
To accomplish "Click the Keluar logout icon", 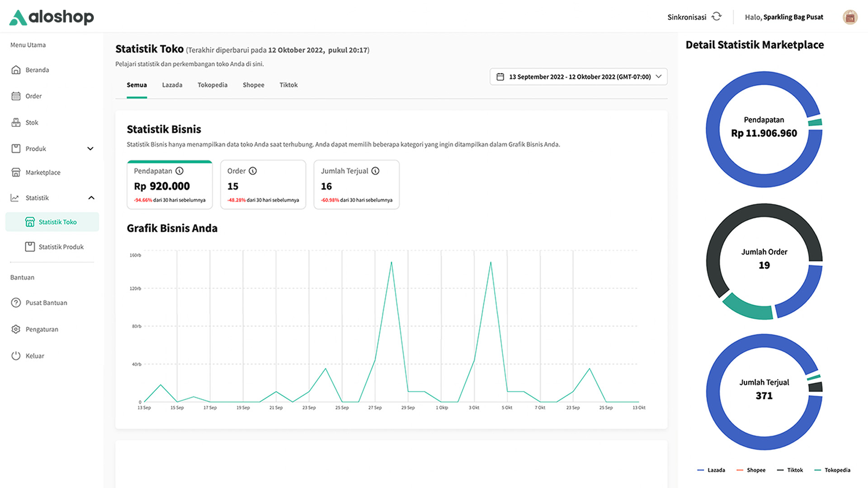I will coord(16,355).
